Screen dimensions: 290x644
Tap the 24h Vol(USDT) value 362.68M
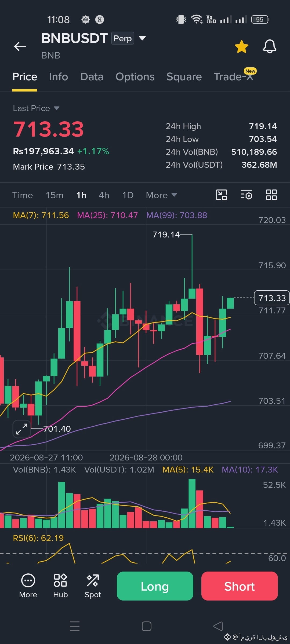(259, 165)
